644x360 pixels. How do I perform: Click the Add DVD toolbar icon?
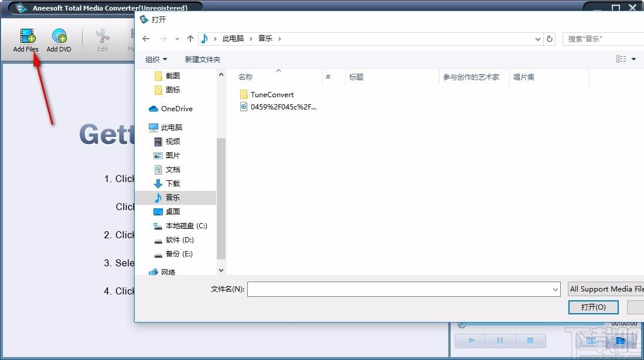tap(59, 36)
